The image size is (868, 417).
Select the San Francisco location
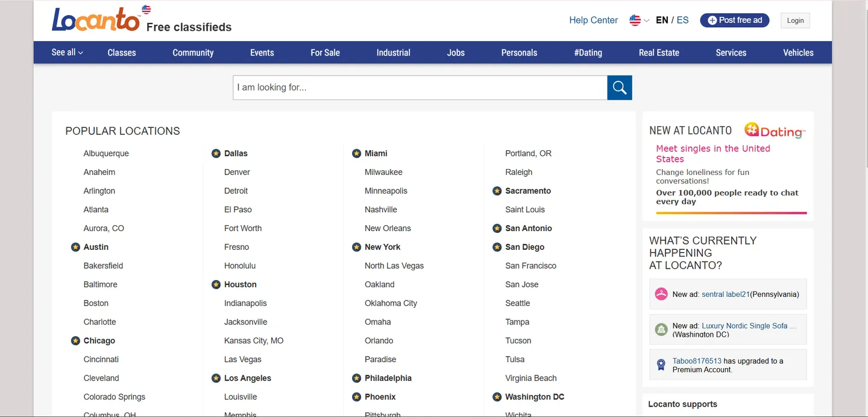tap(530, 266)
